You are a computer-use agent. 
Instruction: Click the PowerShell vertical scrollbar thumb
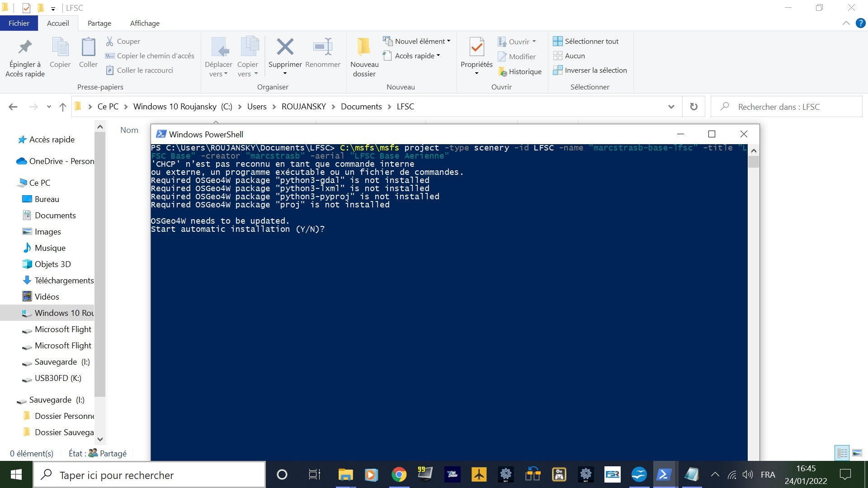click(753, 162)
